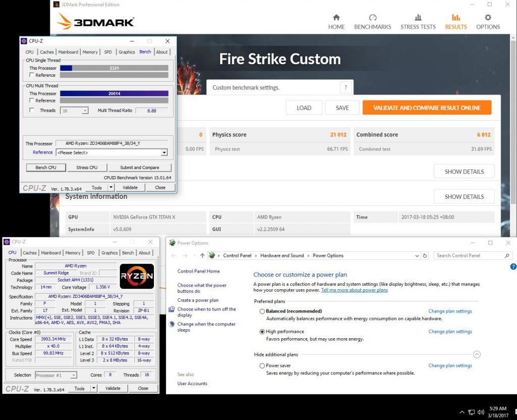Open the Memory tab in lower CPU-Z window
Viewport: 517px width, 420px height.
tap(73, 253)
